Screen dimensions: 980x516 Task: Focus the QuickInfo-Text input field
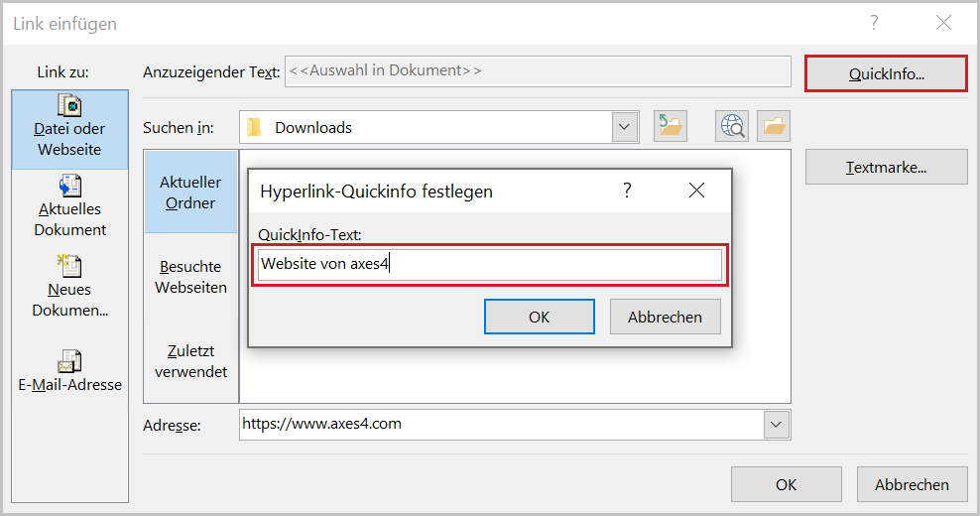pos(490,265)
